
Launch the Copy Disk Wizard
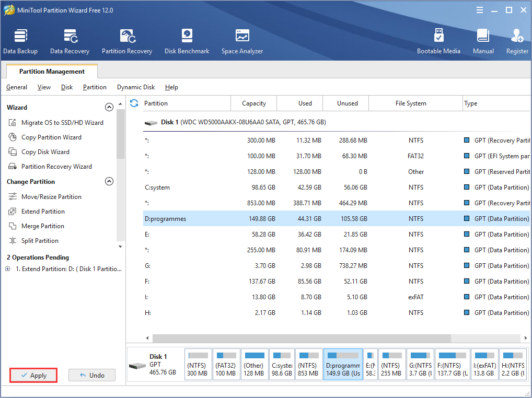pyautogui.click(x=39, y=151)
